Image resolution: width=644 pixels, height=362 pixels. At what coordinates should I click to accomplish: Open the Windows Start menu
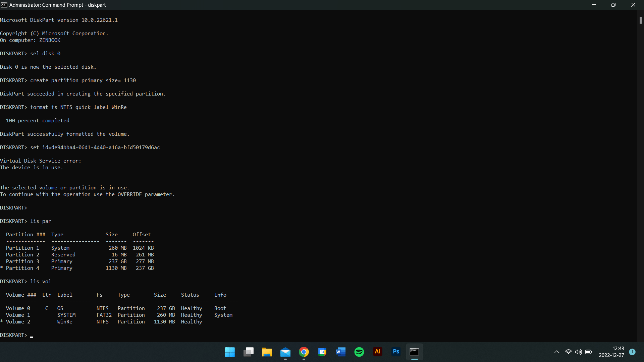(230, 352)
